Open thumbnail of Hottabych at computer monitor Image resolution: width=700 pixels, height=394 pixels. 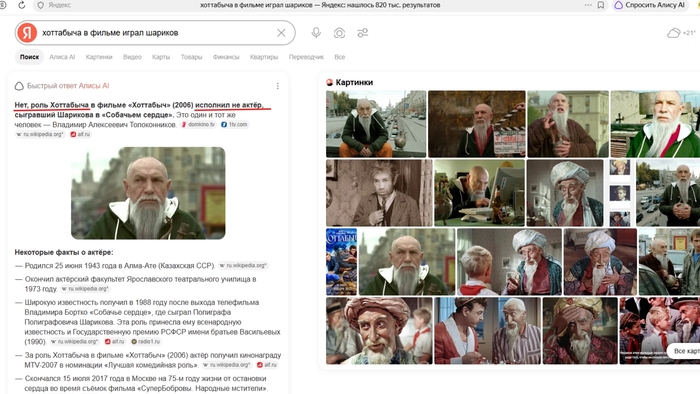(x=479, y=193)
